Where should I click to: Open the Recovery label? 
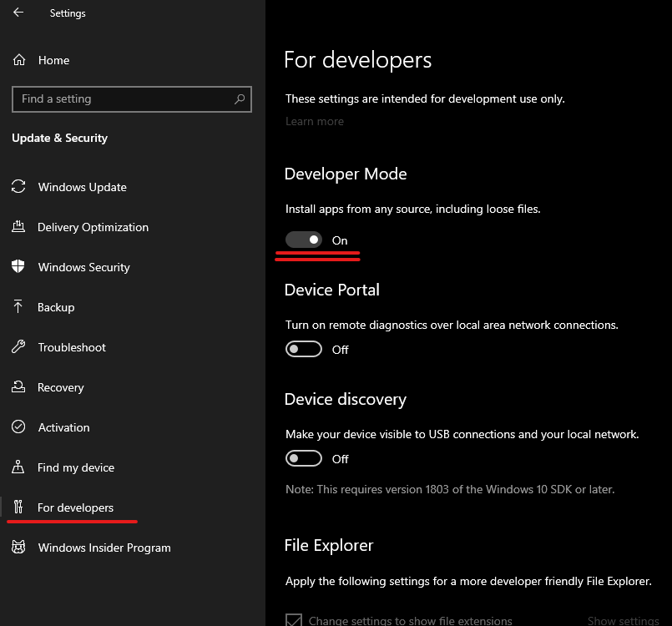pyautogui.click(x=61, y=387)
